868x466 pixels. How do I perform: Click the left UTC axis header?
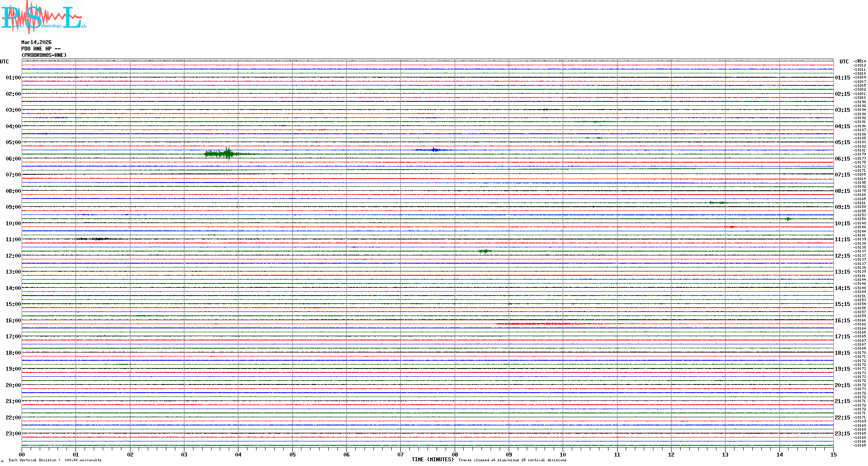(x=4, y=62)
